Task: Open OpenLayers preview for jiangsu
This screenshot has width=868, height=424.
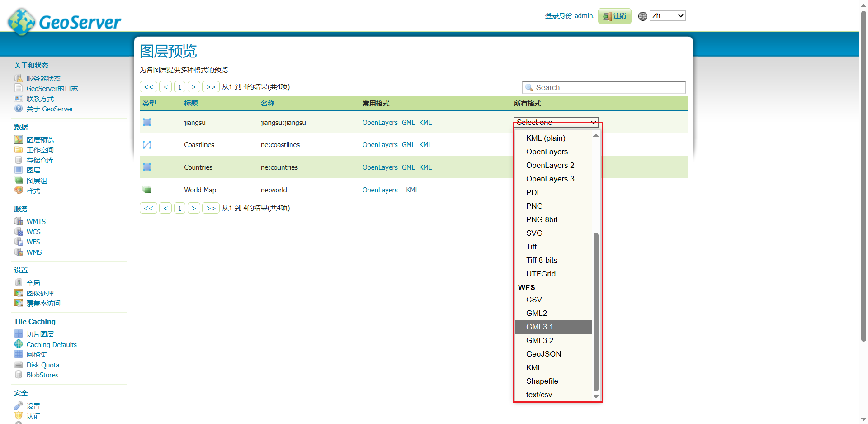Action: 380,123
